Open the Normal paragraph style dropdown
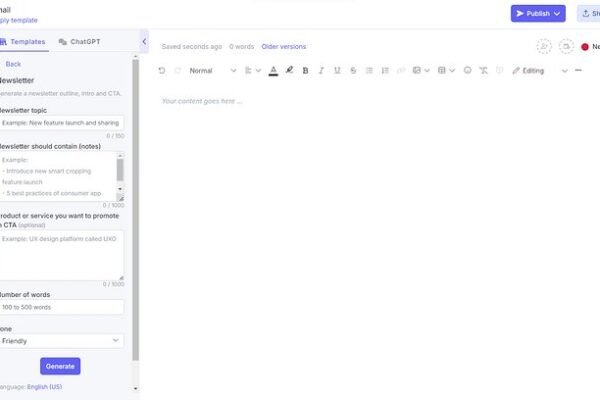 (x=213, y=70)
